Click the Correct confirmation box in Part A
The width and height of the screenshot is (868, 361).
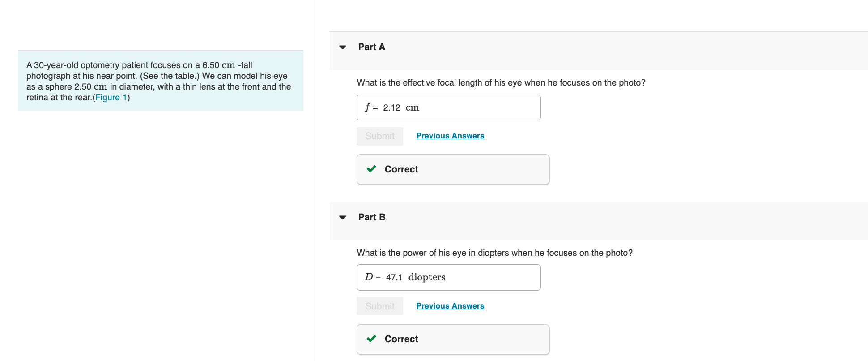coord(453,169)
